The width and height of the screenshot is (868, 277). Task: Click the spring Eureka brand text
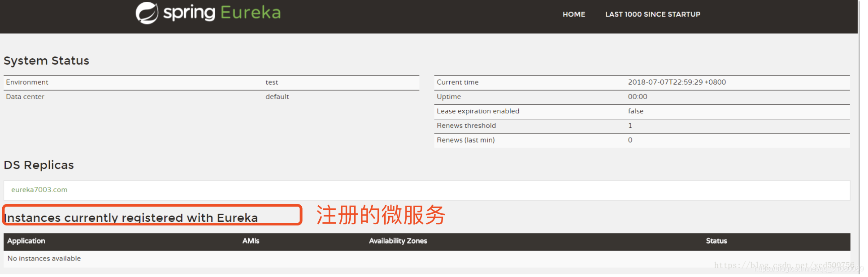point(222,13)
